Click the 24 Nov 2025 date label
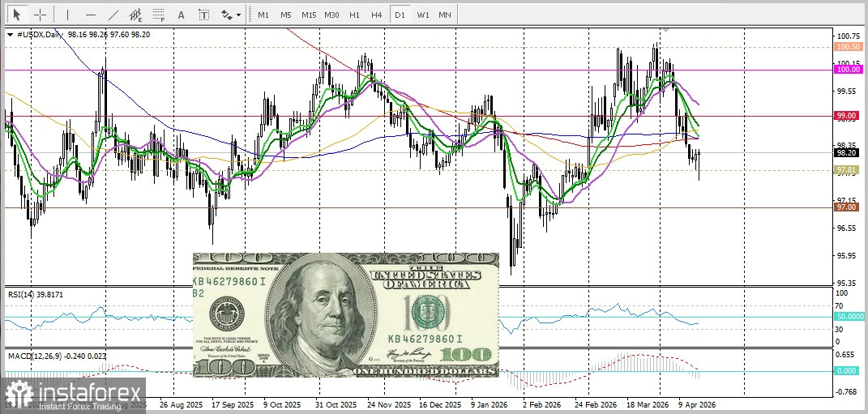This screenshot has width=868, height=414. pyautogui.click(x=388, y=404)
